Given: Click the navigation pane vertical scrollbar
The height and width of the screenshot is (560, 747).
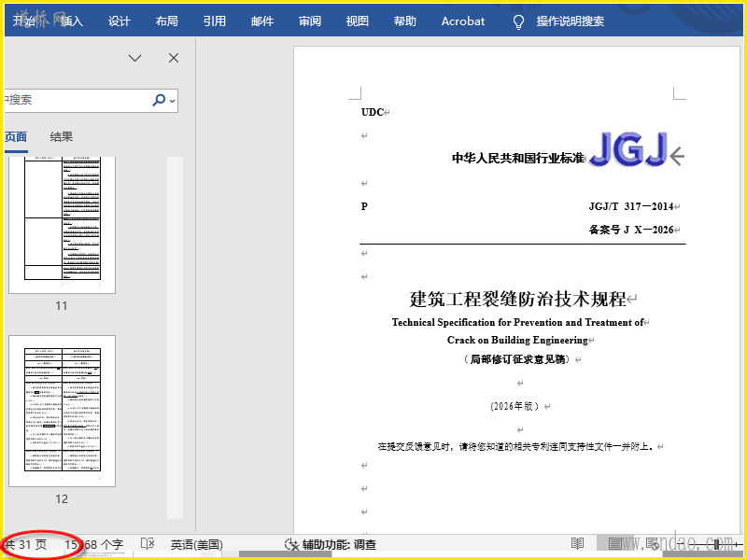Looking at the screenshot, I should pos(175,338).
